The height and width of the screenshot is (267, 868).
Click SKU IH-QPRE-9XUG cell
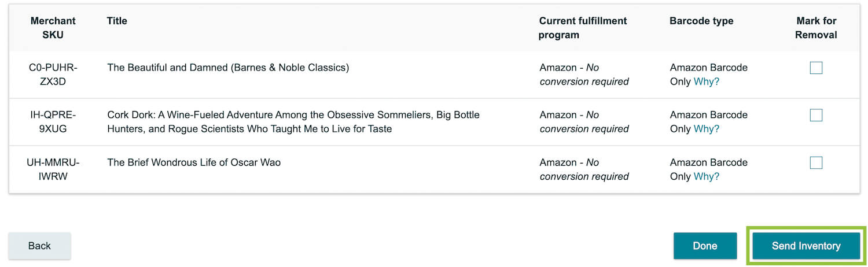(53, 122)
